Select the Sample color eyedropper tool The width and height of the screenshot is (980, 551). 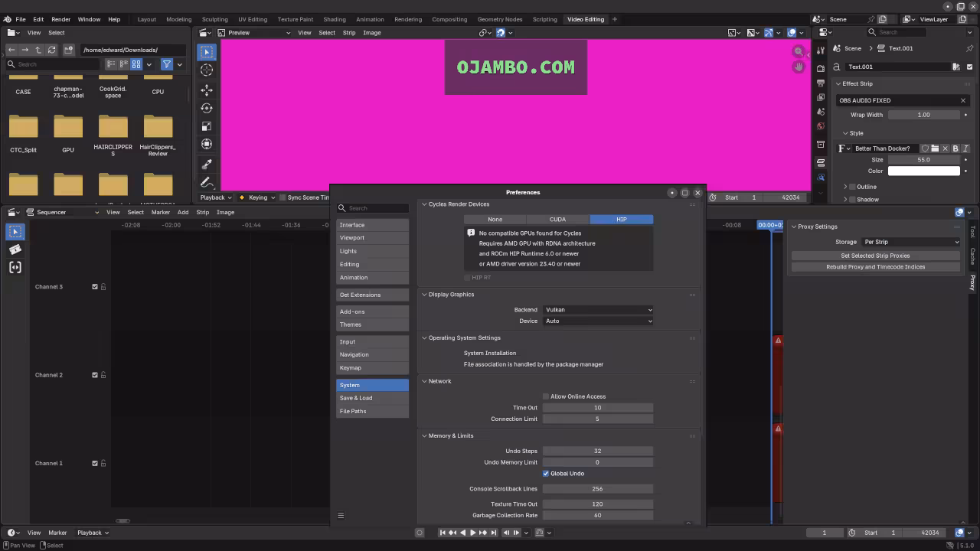point(206,164)
